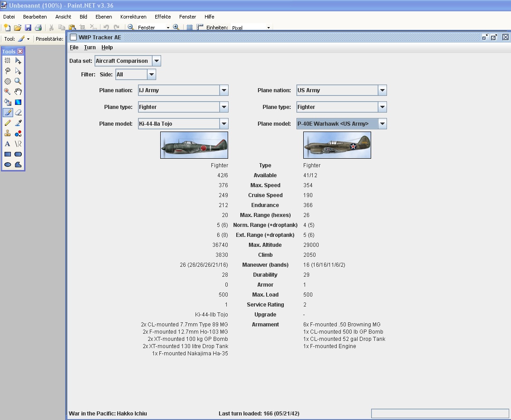Open the Data set dropdown

[157, 61]
